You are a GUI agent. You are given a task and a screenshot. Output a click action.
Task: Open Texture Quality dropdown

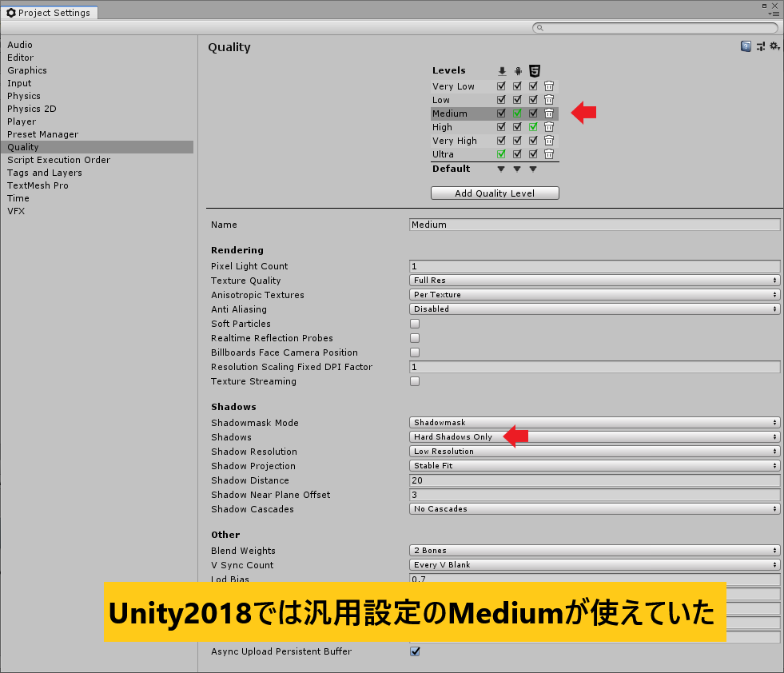[x=595, y=280]
